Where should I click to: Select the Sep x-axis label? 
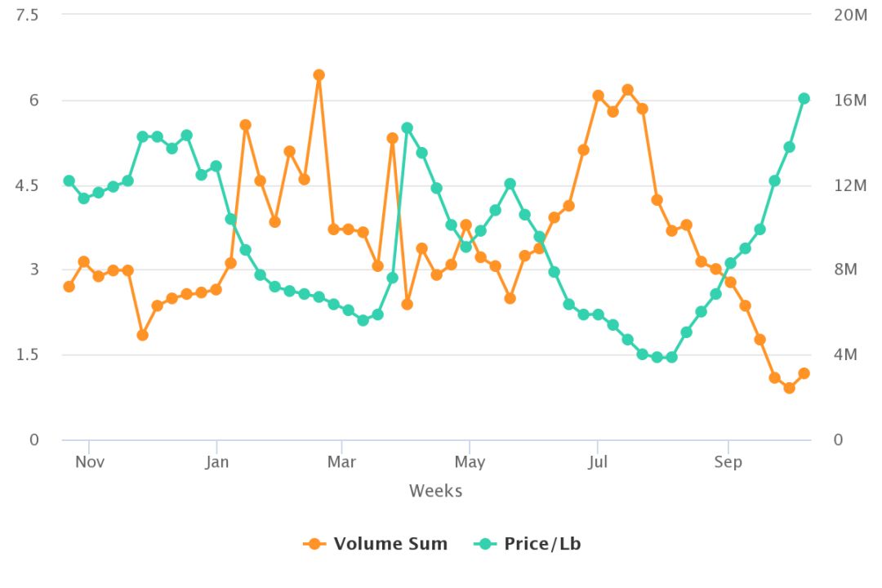[x=728, y=462]
